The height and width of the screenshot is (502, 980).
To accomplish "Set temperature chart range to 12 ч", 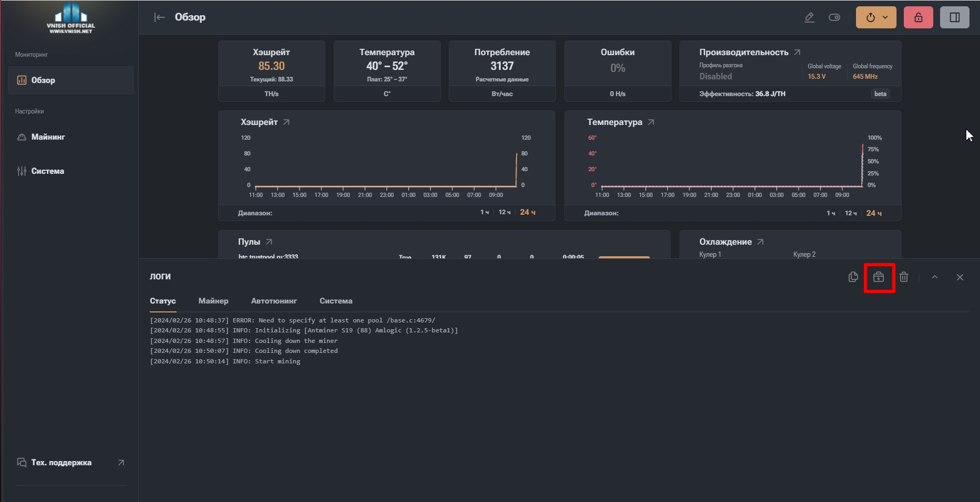I will point(851,213).
